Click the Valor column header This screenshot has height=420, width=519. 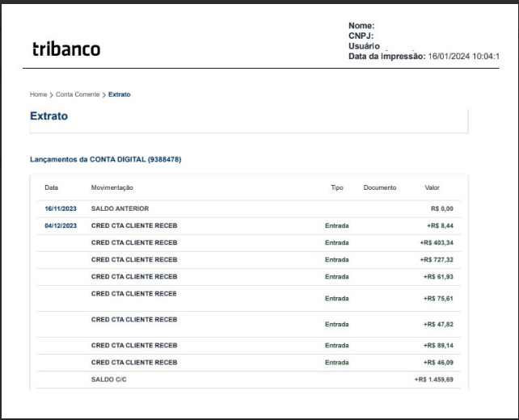pos(432,187)
